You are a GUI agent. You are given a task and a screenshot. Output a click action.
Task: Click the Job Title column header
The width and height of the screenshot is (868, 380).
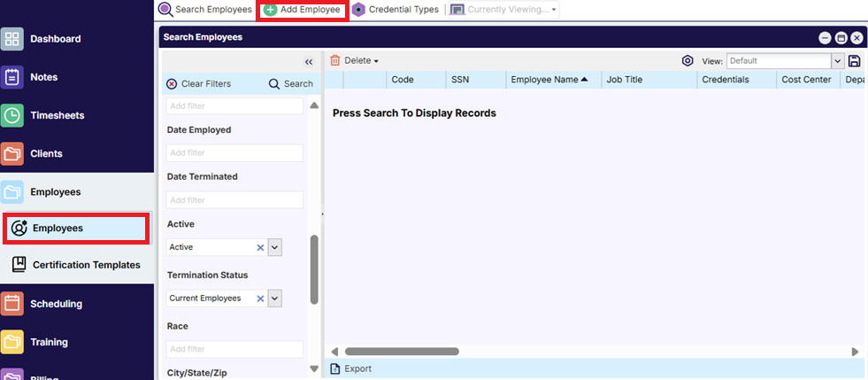(649, 80)
